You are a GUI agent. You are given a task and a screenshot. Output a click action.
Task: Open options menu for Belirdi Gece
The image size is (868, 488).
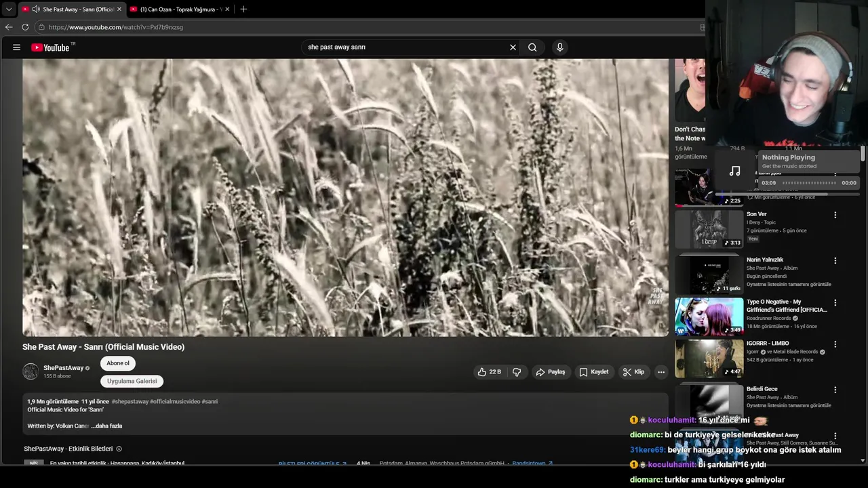(835, 390)
